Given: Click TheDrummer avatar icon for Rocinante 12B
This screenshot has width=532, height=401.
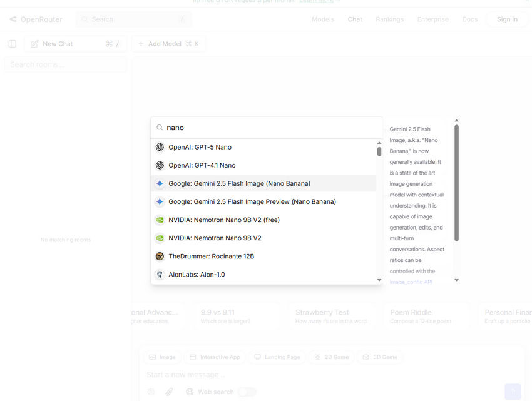Looking at the screenshot, I should (x=160, y=256).
